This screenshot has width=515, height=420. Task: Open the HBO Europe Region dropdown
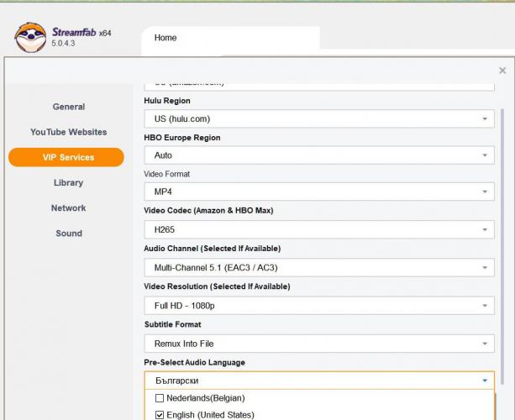pyautogui.click(x=319, y=155)
